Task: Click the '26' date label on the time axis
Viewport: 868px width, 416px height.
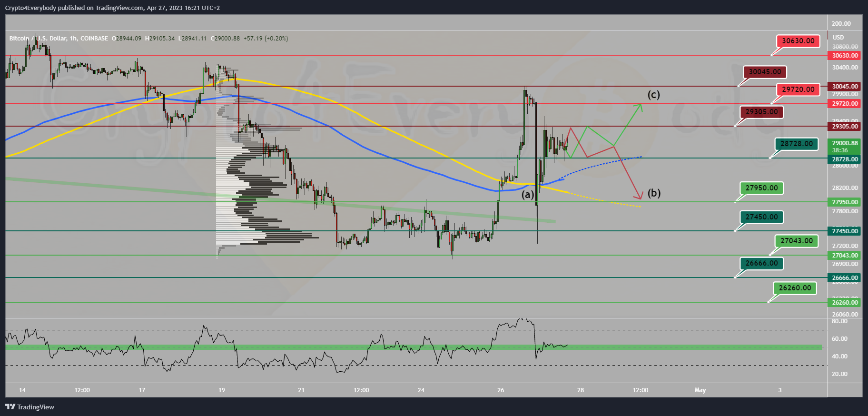Action: point(501,390)
